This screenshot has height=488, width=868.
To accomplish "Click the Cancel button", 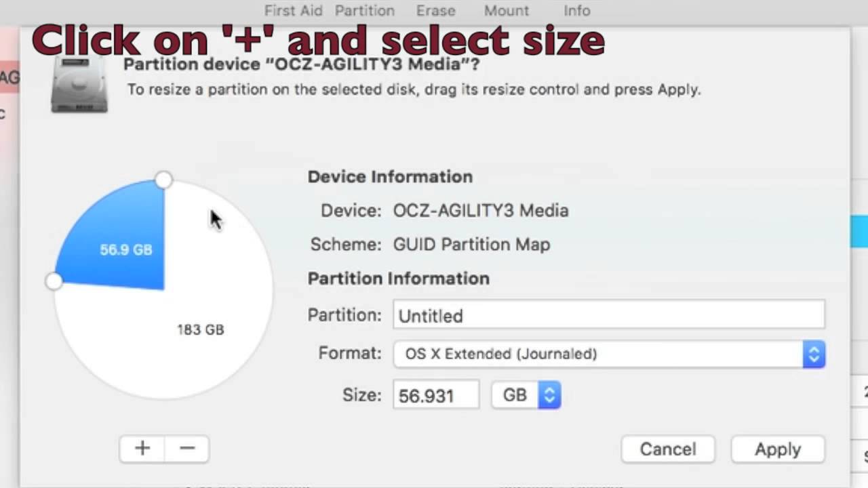I will (x=667, y=449).
